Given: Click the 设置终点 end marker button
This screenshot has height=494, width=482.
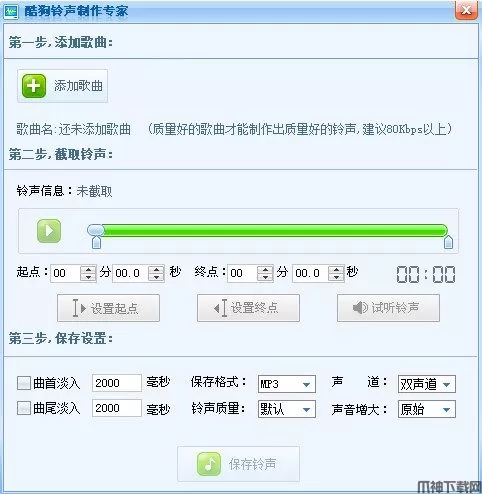Looking at the screenshot, I should point(248,308).
